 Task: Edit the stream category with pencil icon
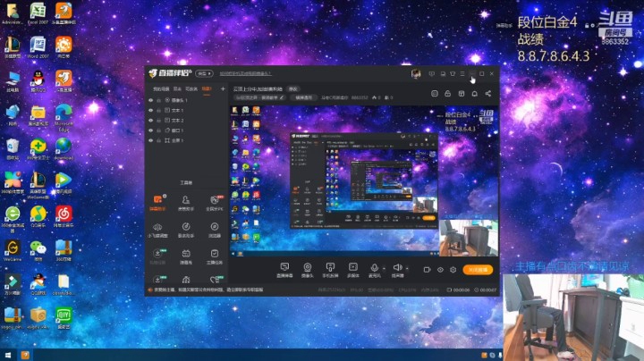pos(282,97)
